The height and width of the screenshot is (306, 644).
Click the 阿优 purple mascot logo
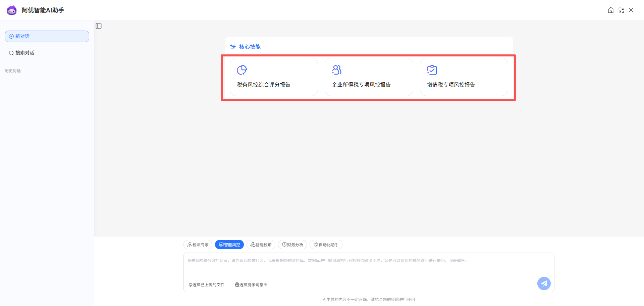click(12, 10)
